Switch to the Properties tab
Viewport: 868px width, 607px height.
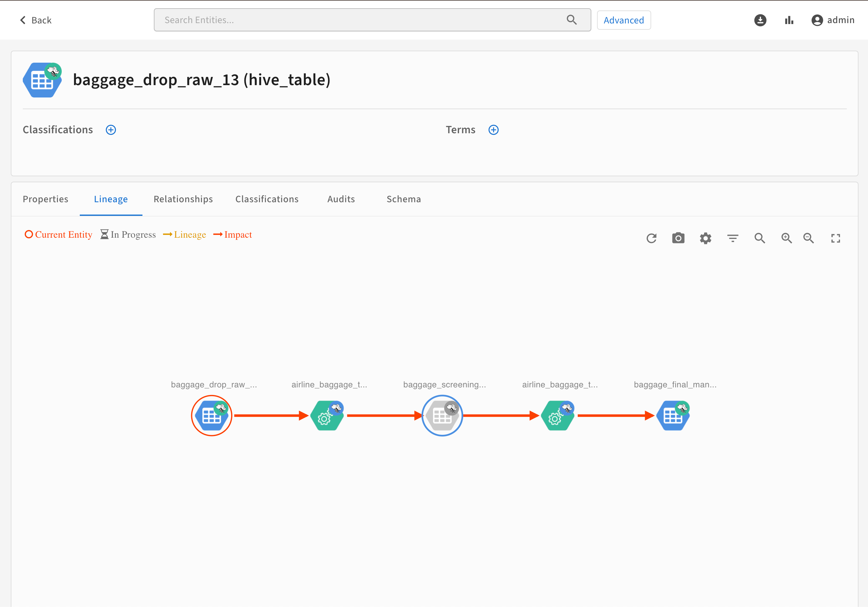[x=45, y=199]
